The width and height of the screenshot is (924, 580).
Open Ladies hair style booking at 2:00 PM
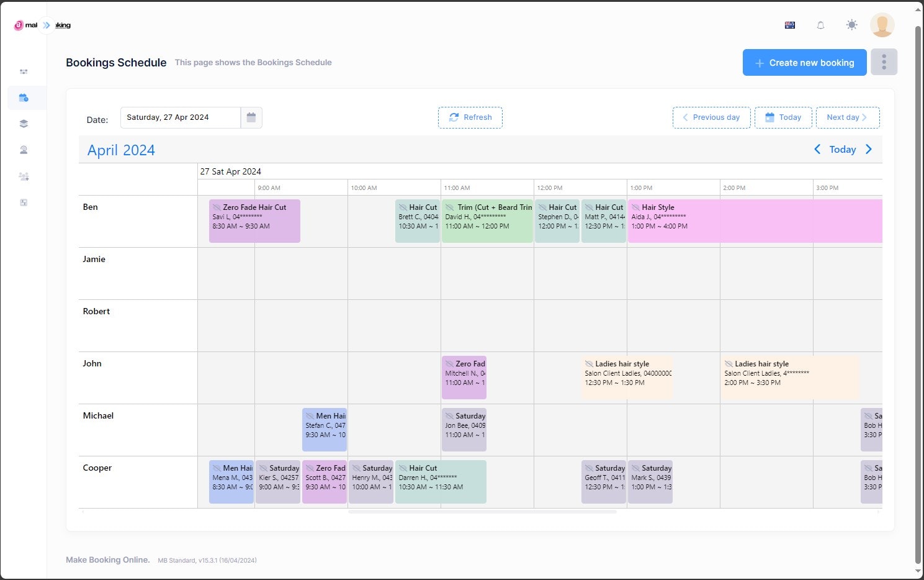790,378
